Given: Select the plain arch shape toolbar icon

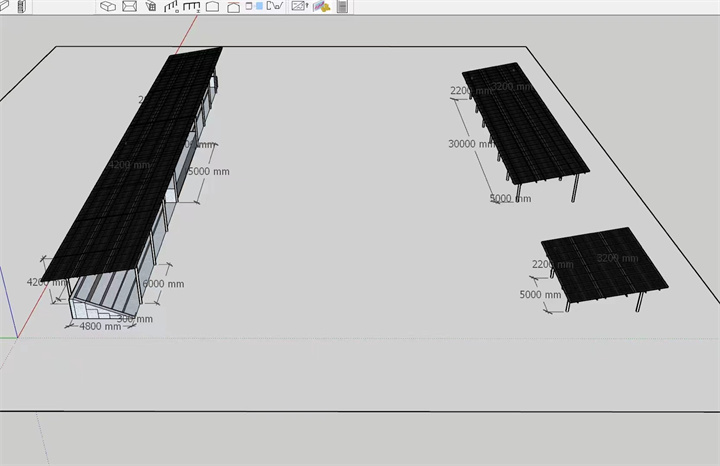Looking at the screenshot, I should click(213, 6).
